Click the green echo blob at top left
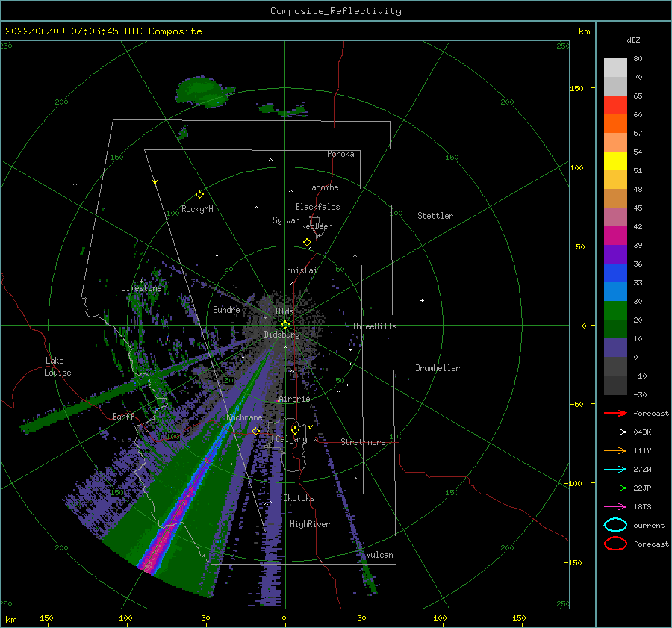The width and height of the screenshot is (672, 628). [201, 90]
